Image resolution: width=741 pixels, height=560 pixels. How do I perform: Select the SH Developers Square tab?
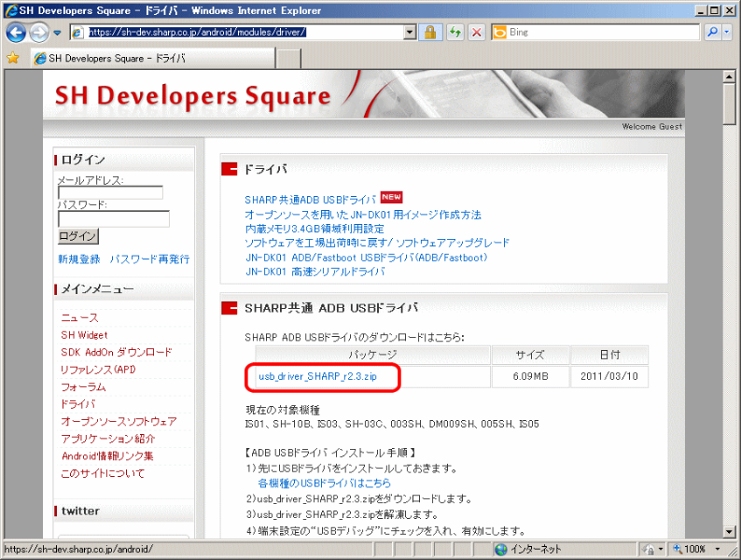tap(153, 58)
